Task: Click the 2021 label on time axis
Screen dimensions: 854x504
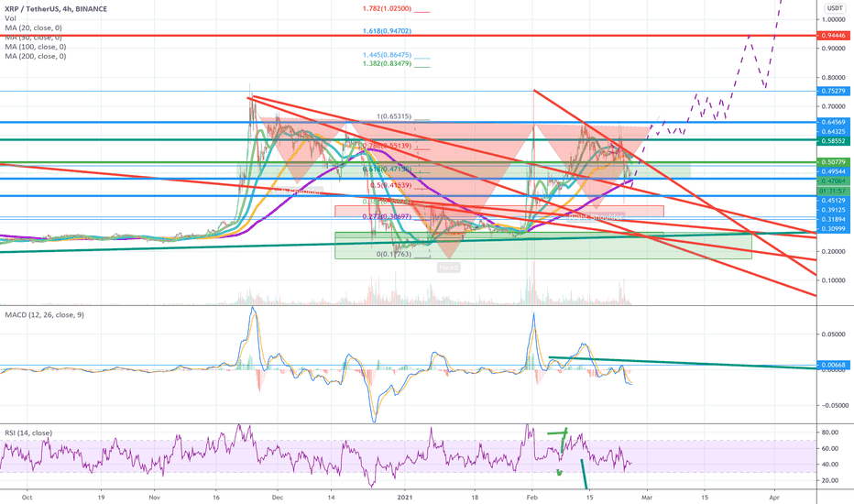Action: [x=405, y=498]
